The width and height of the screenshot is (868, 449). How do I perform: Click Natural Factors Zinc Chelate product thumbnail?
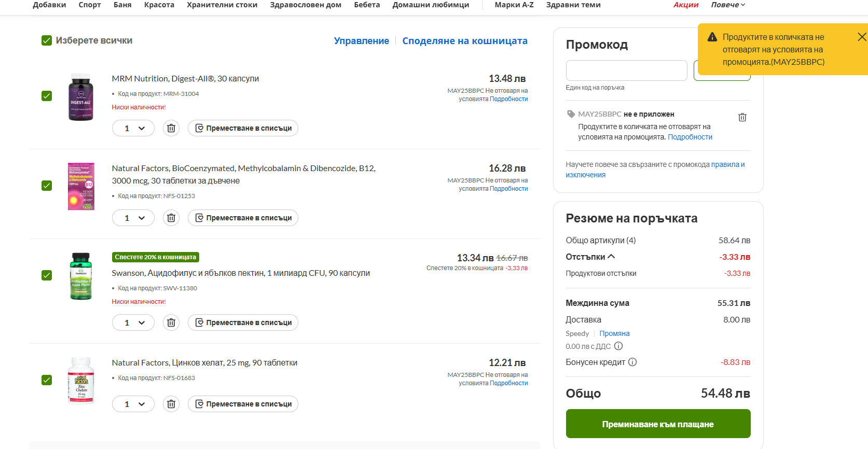pos(81,380)
